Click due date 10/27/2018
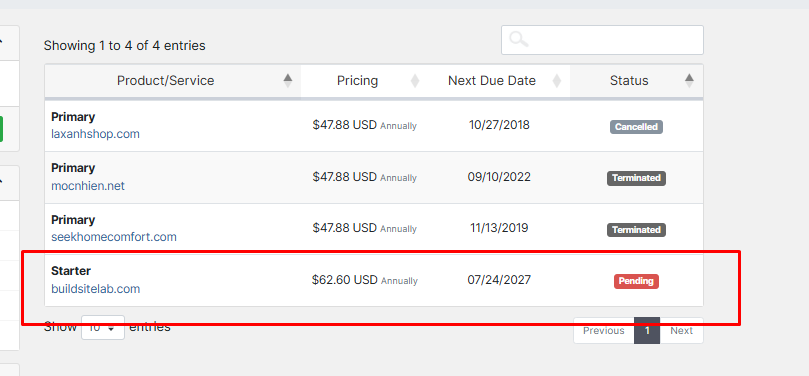 tap(499, 125)
